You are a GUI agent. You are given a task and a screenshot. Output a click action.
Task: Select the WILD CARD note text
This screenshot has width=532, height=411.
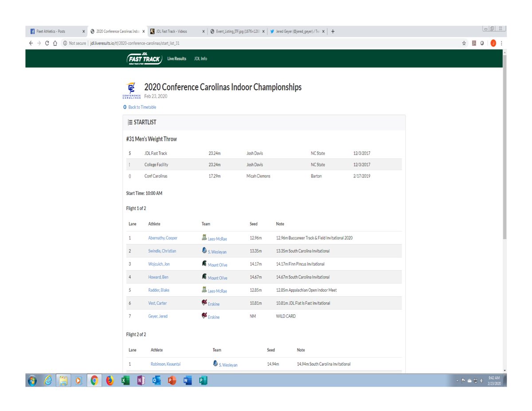[286, 316]
